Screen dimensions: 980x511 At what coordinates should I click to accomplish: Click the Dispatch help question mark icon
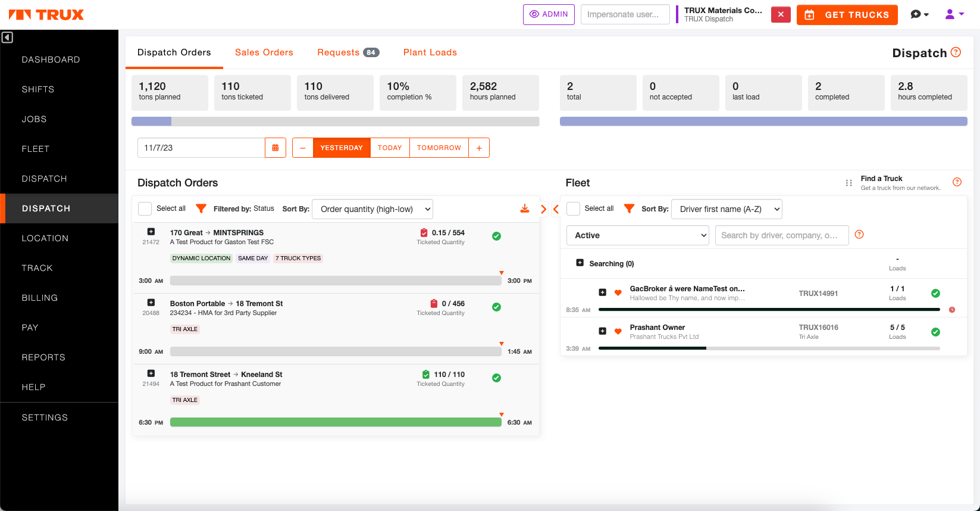pos(956,52)
